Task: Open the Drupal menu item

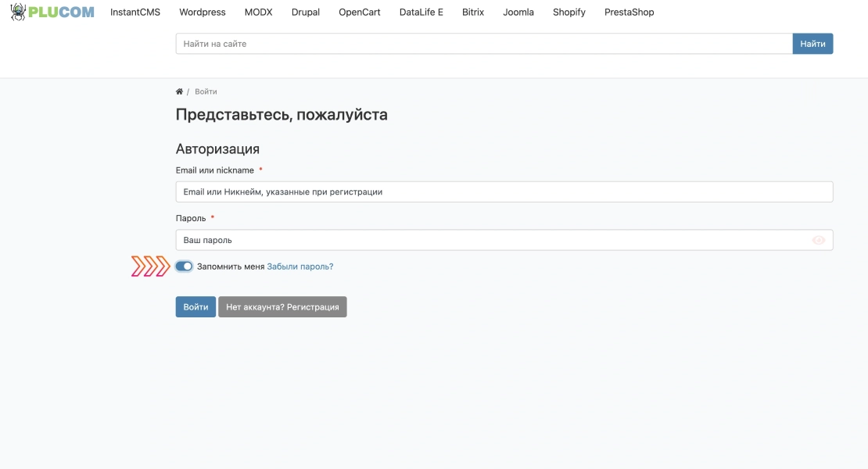Action: tap(306, 13)
